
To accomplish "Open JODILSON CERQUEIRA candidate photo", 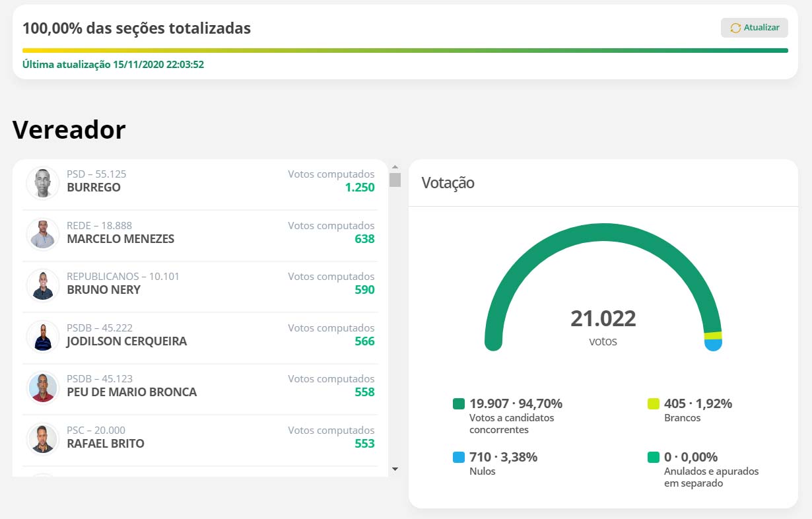I will 43,336.
